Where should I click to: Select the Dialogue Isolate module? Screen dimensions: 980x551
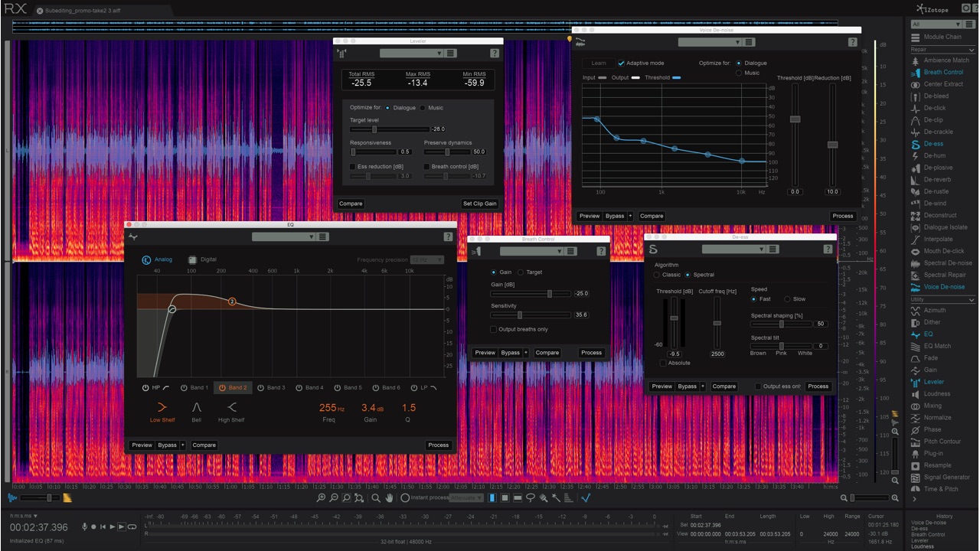(945, 227)
